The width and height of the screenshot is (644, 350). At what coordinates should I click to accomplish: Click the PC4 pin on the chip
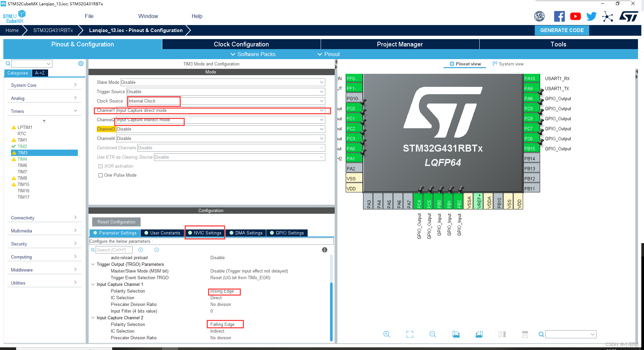coord(419,201)
